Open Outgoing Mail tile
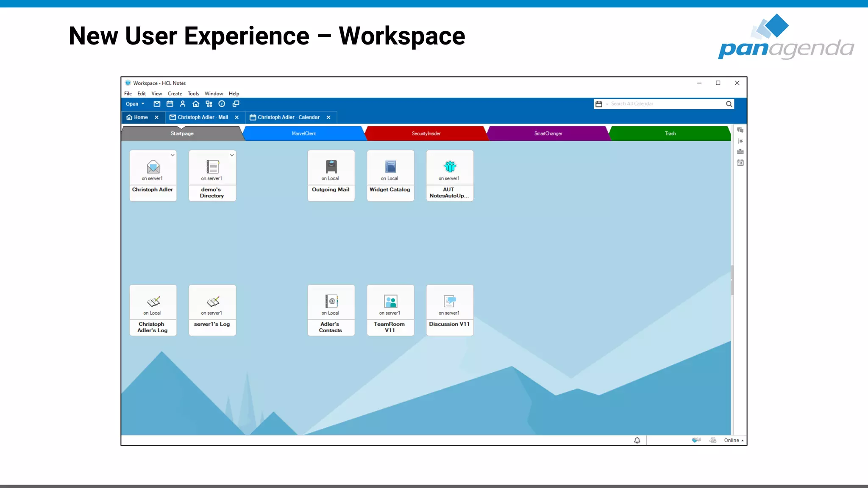 [331, 175]
